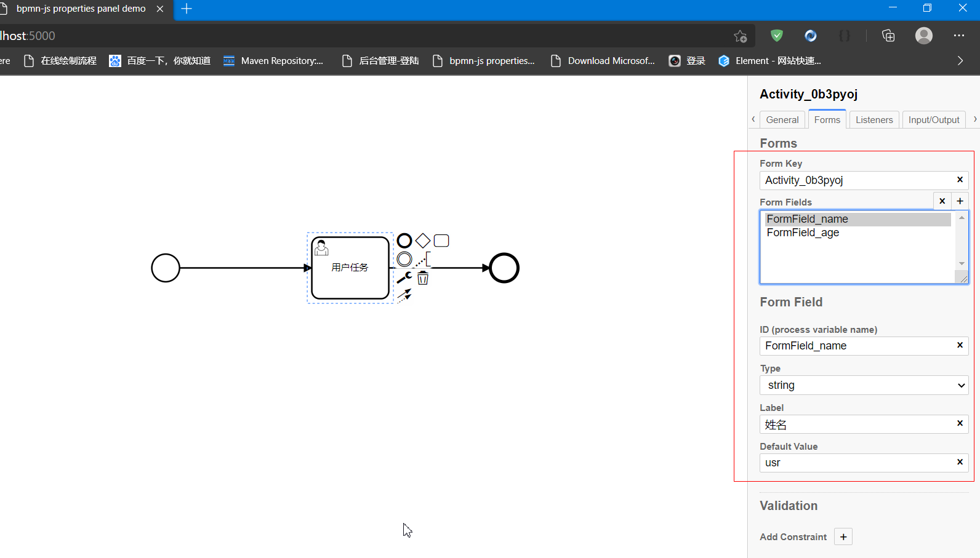
Task: Append a task from the context pad
Action: (x=441, y=241)
